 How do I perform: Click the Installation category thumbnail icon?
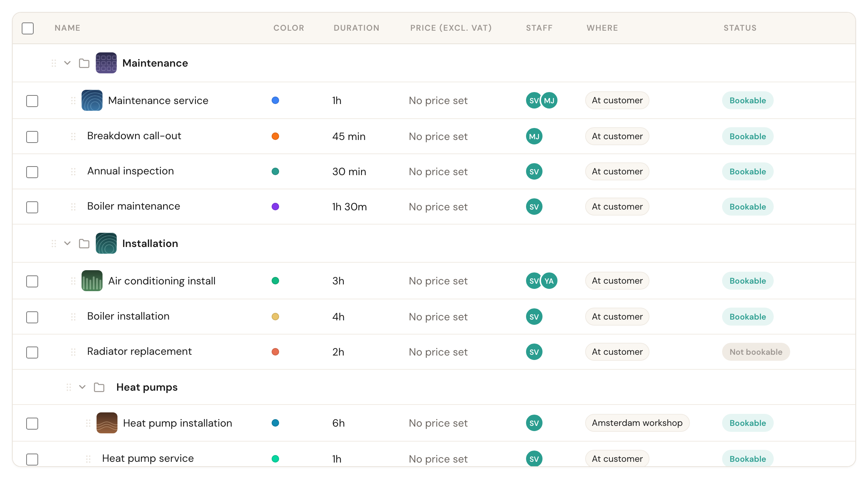click(106, 243)
